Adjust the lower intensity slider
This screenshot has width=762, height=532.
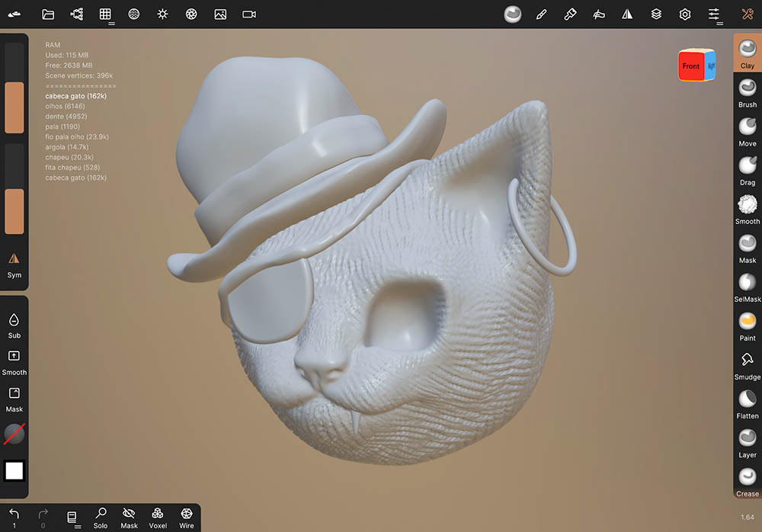(14, 189)
